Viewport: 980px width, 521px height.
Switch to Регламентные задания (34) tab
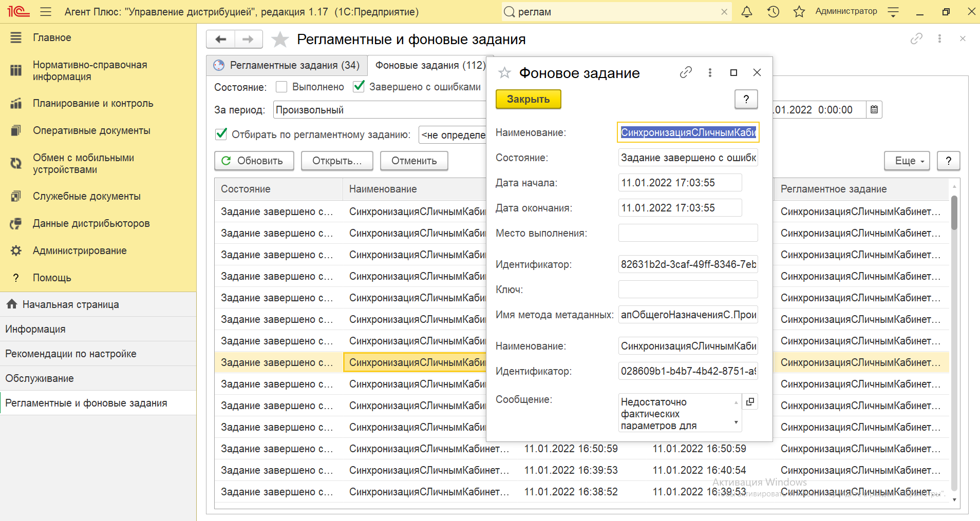(x=287, y=65)
